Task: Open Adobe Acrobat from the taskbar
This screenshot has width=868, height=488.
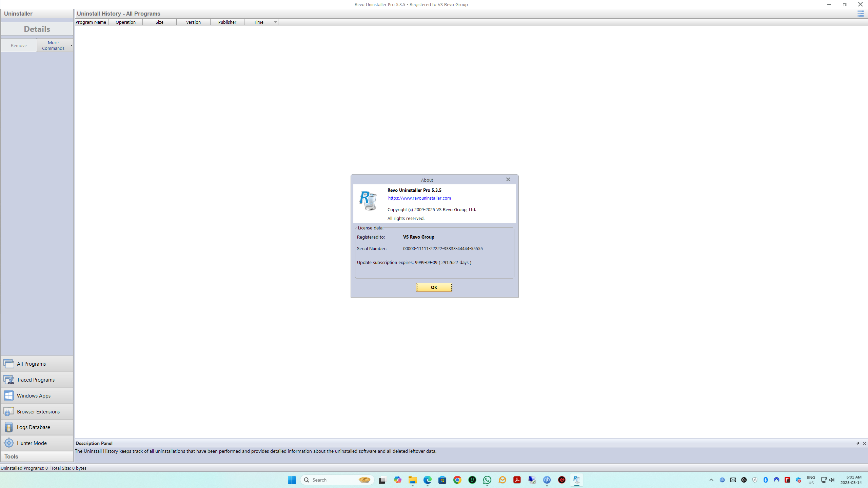Action: click(x=517, y=480)
